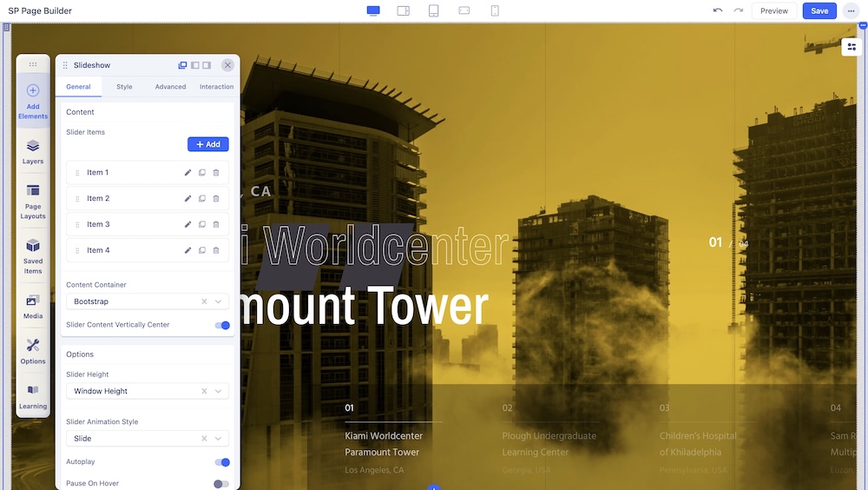Switch to large tablet device view
This screenshot has height=490, width=868.
click(404, 10)
